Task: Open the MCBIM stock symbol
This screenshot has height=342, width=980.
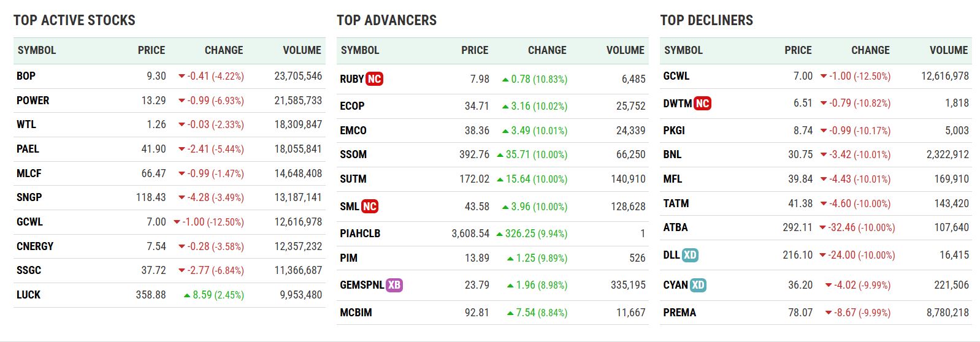Action: point(356,313)
